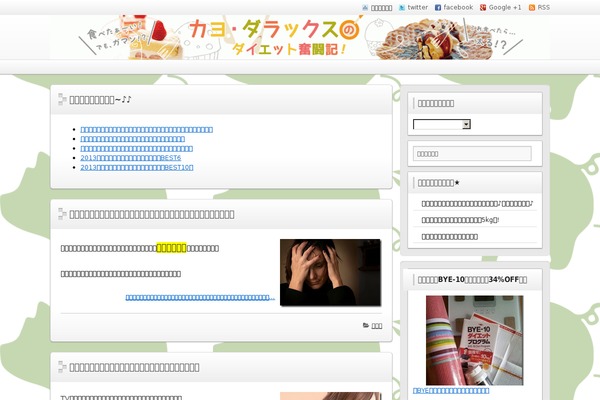Open the sidebar dropdown combo box
600x400 pixels.
tap(442, 124)
